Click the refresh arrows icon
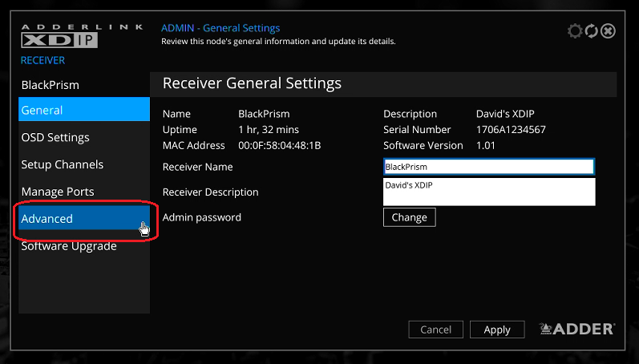Viewport: 639px width, 364px height. click(591, 31)
